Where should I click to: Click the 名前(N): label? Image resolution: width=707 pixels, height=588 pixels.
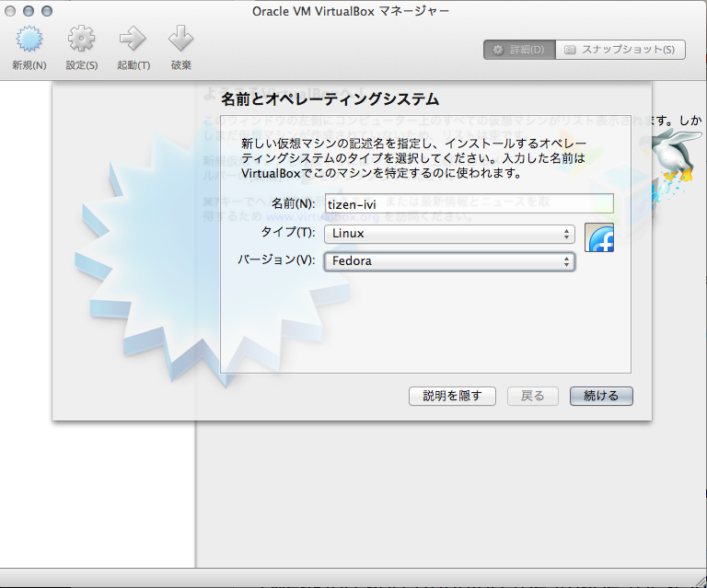pyautogui.click(x=293, y=203)
